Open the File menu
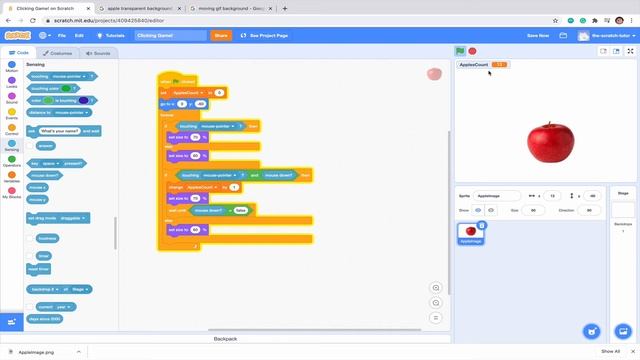Screen dimensions: 640x360 (62, 36)
